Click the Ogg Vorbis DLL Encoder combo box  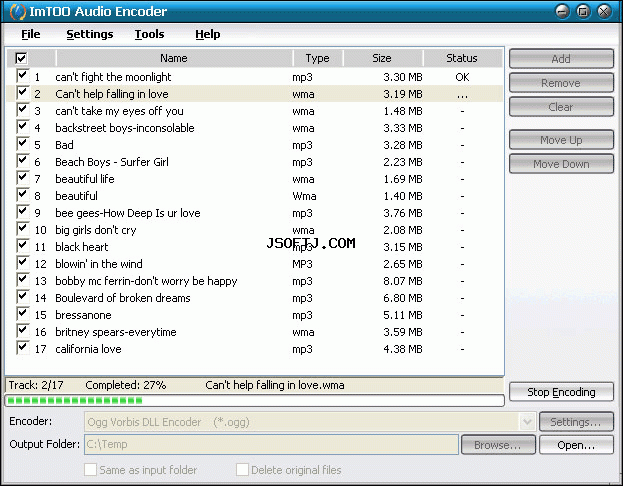310,422
